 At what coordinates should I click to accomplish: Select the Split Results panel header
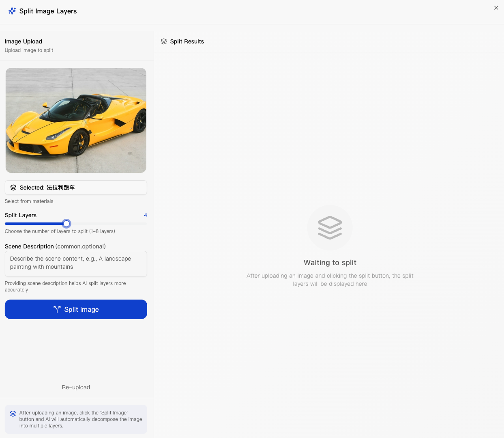[x=187, y=41]
